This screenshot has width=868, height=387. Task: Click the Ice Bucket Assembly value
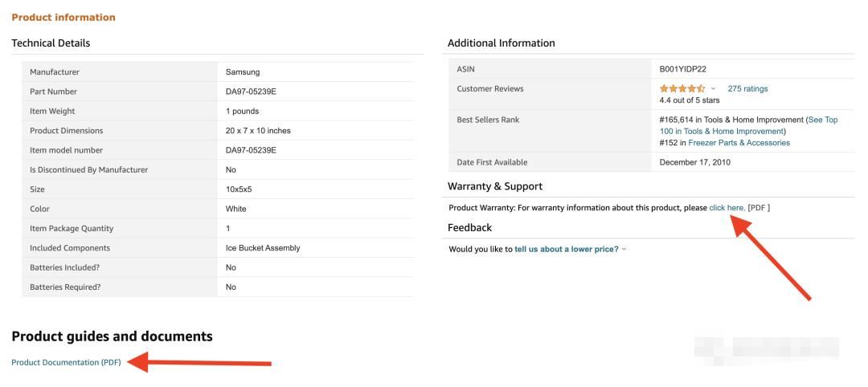[263, 248]
